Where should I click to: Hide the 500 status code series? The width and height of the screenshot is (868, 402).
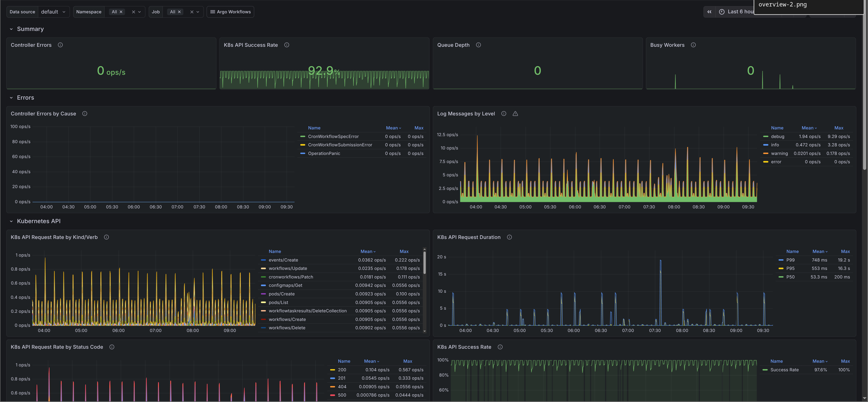342,395
